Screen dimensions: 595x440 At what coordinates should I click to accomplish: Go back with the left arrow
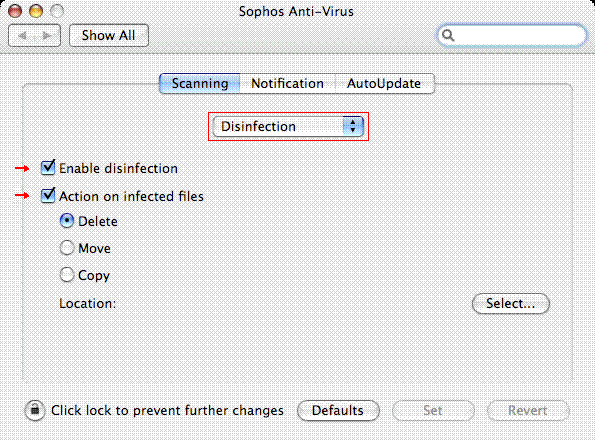coord(22,36)
